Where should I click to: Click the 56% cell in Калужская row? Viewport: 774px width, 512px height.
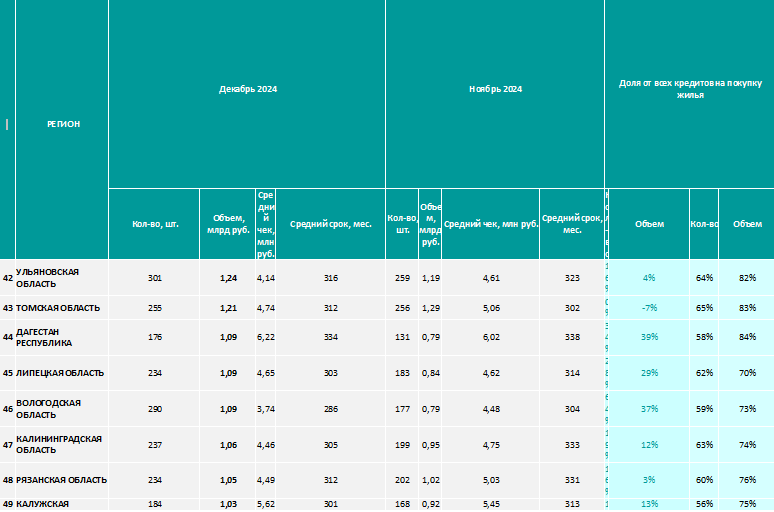[x=704, y=505]
